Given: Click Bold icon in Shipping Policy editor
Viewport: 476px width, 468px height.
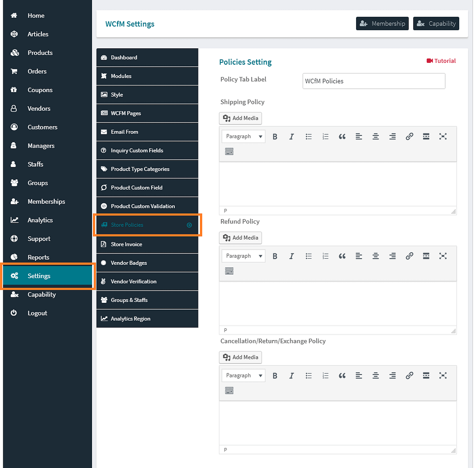Looking at the screenshot, I should pyautogui.click(x=275, y=136).
